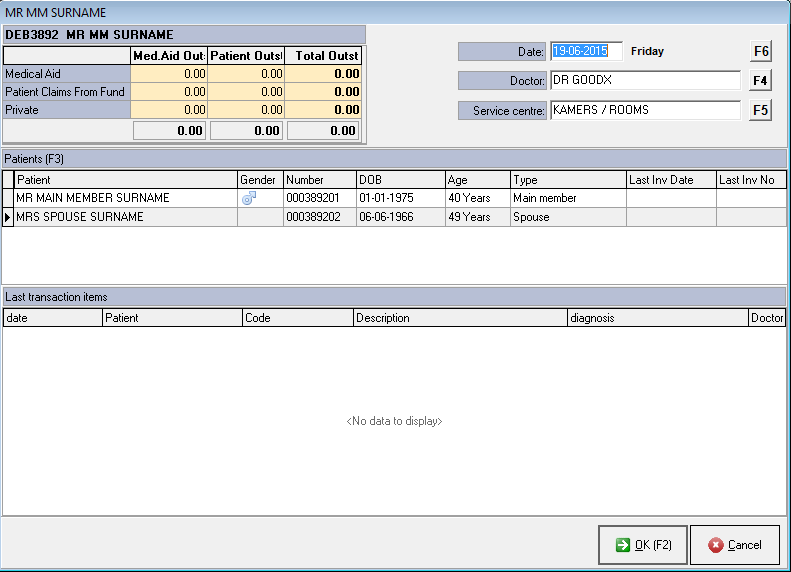791x572 pixels.
Task: Sort by the Patient column header
Action: click(x=125, y=179)
